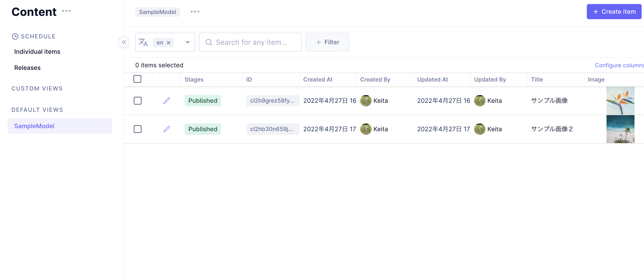
Task: Click the search magnifier icon
Action: (x=209, y=42)
